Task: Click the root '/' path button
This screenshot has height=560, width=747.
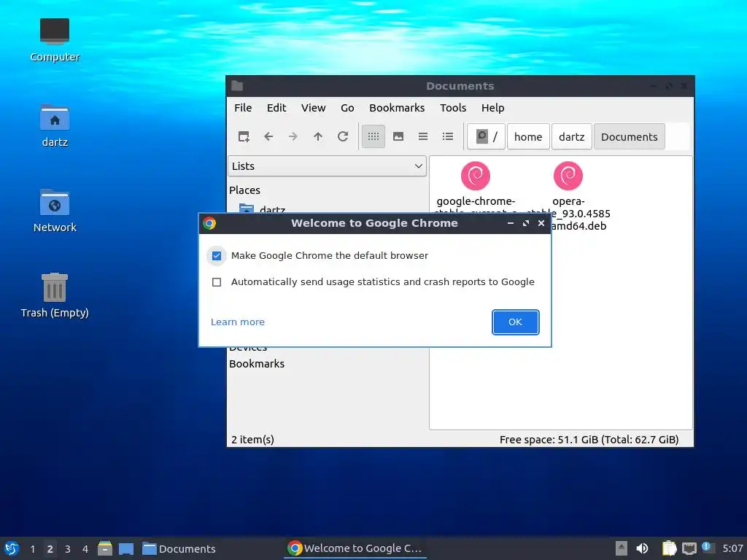Action: tap(486, 136)
